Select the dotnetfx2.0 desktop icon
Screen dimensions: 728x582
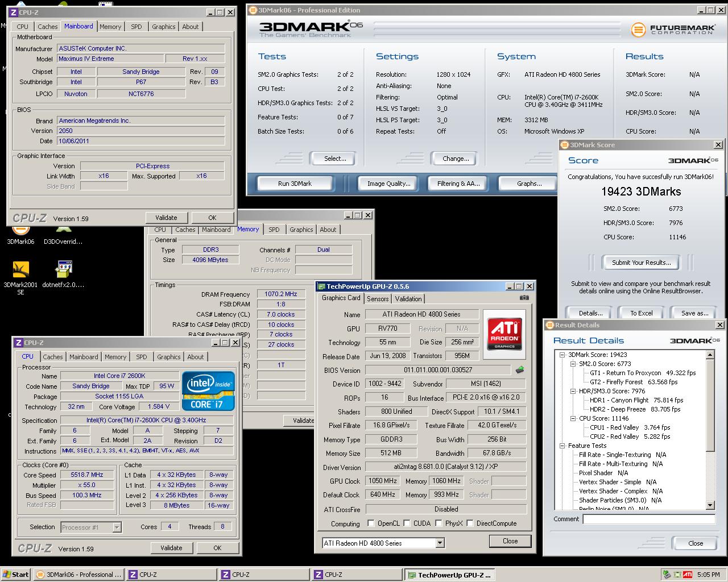pyautogui.click(x=63, y=270)
